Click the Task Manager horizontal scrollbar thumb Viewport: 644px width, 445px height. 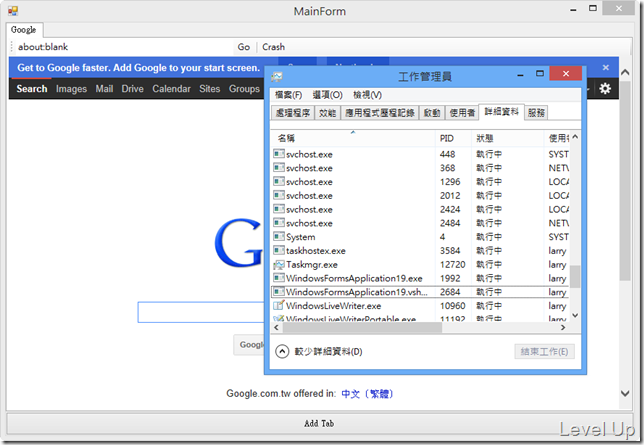point(362,327)
